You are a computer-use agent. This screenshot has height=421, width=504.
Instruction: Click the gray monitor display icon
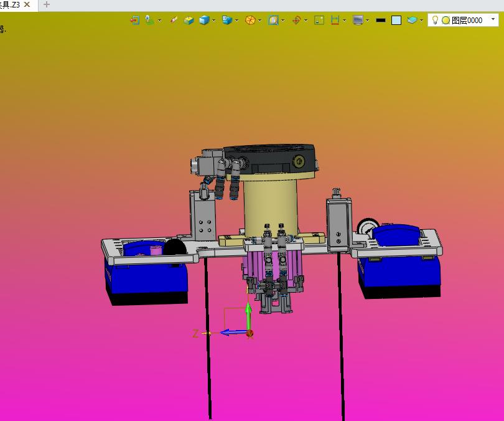coord(358,21)
